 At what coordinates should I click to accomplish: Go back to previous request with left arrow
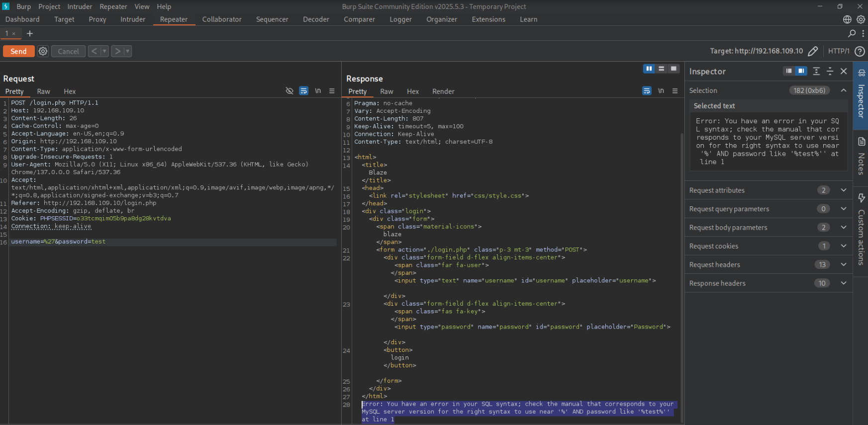[x=94, y=51]
